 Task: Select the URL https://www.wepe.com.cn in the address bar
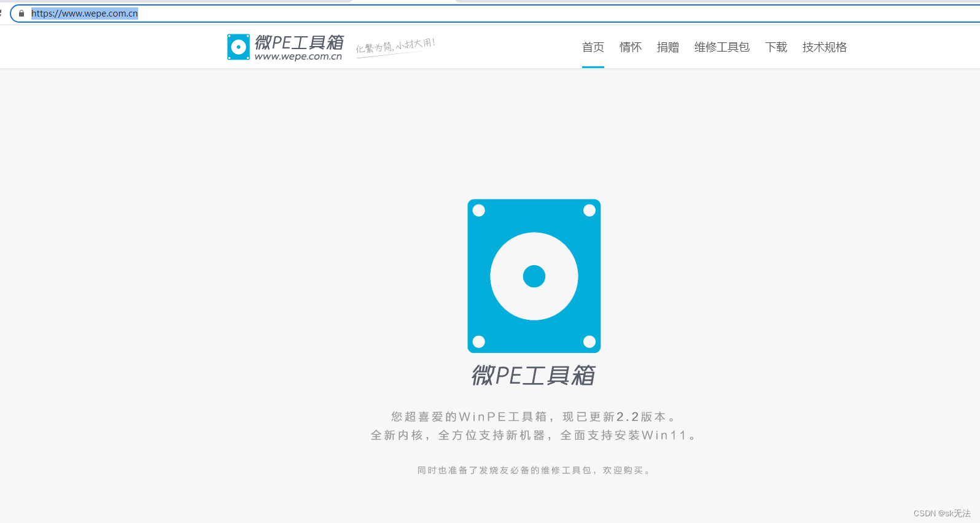(x=85, y=14)
